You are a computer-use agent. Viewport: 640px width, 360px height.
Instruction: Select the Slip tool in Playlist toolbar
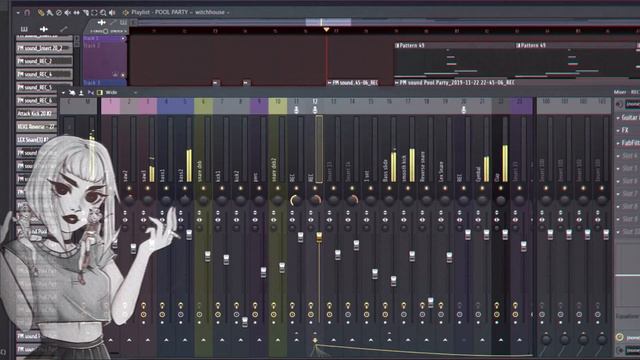tap(77, 13)
